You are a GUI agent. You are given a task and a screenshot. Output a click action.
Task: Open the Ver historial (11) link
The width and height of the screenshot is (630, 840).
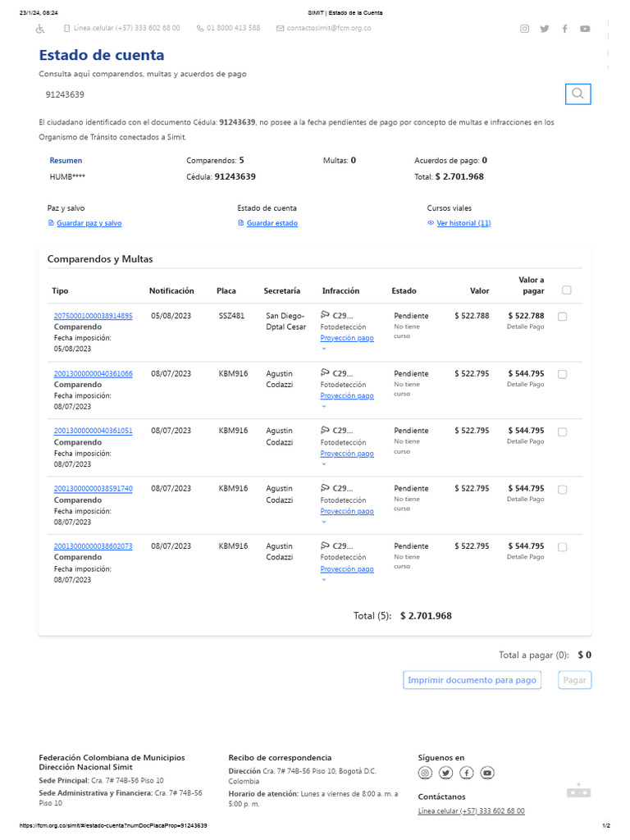pyautogui.click(x=464, y=223)
